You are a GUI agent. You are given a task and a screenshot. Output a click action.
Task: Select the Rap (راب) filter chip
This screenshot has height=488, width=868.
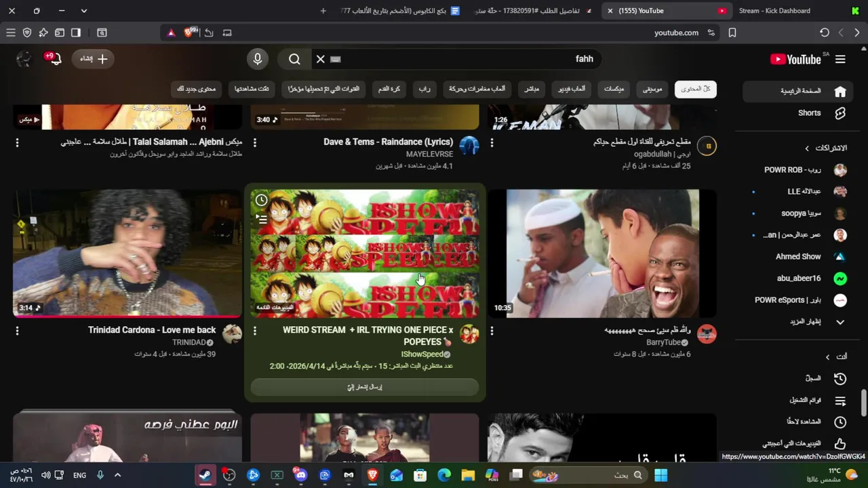click(x=425, y=89)
